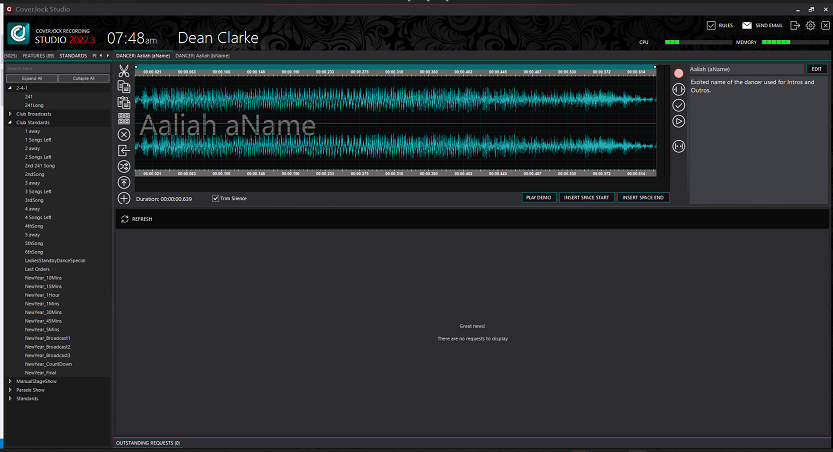This screenshot has height=452, width=833.
Task: Select the Standards tab
Action: point(73,56)
